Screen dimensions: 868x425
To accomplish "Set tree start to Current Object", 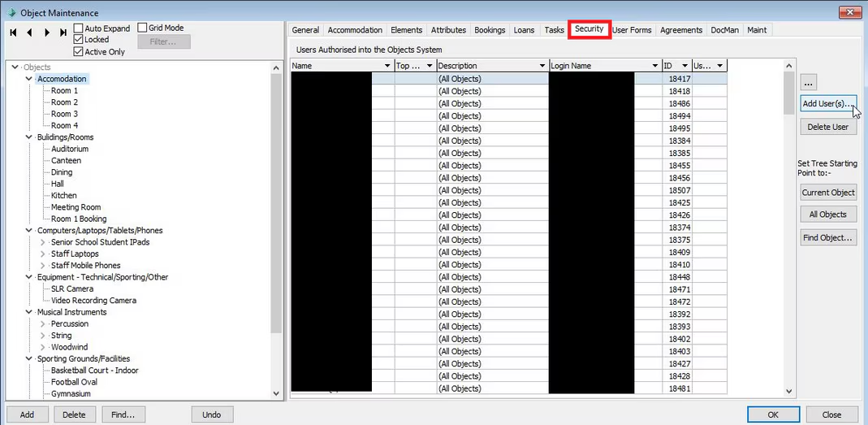I will [x=828, y=193].
